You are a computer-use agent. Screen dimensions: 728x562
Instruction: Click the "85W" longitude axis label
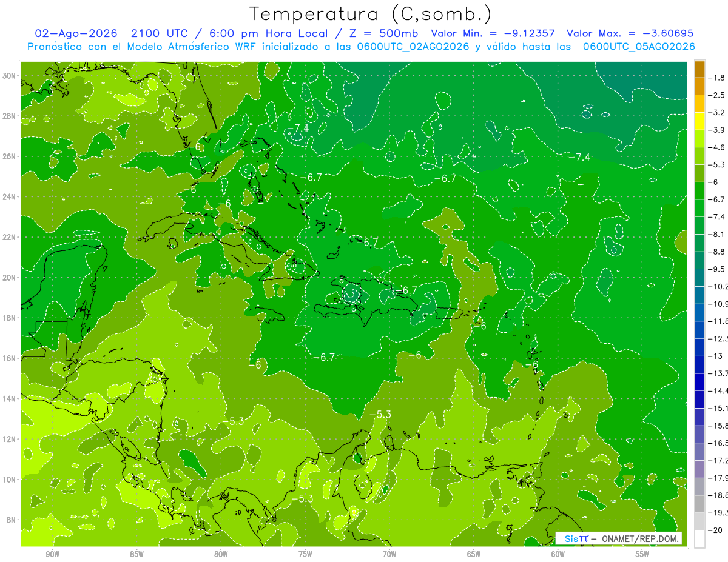[136, 554]
